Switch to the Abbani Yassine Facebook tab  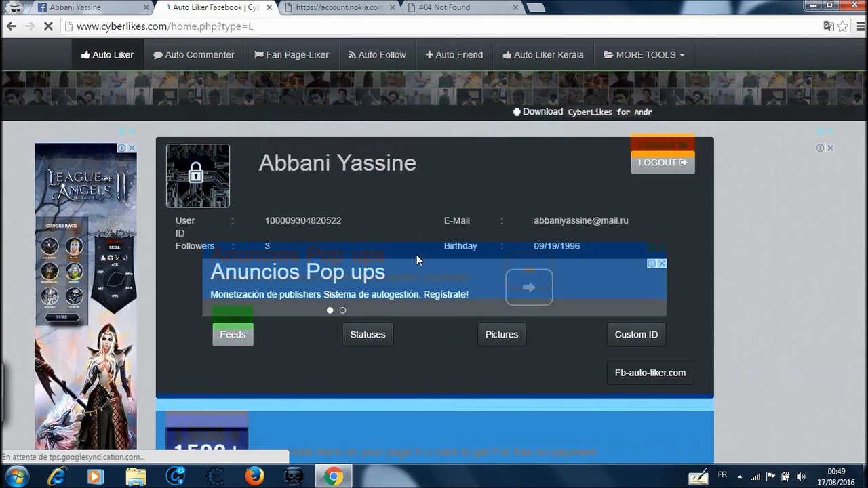(92, 7)
